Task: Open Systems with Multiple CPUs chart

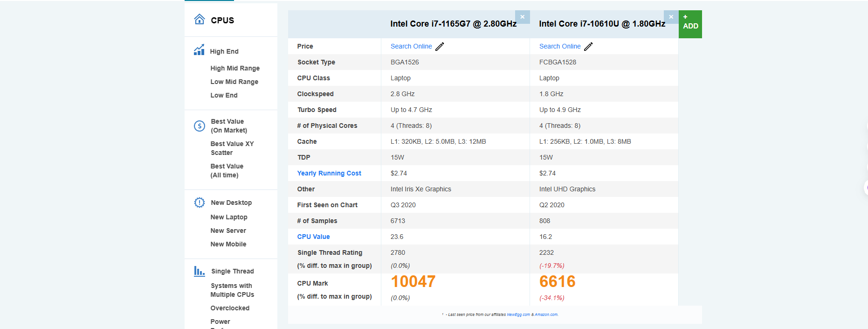Action: (232, 290)
